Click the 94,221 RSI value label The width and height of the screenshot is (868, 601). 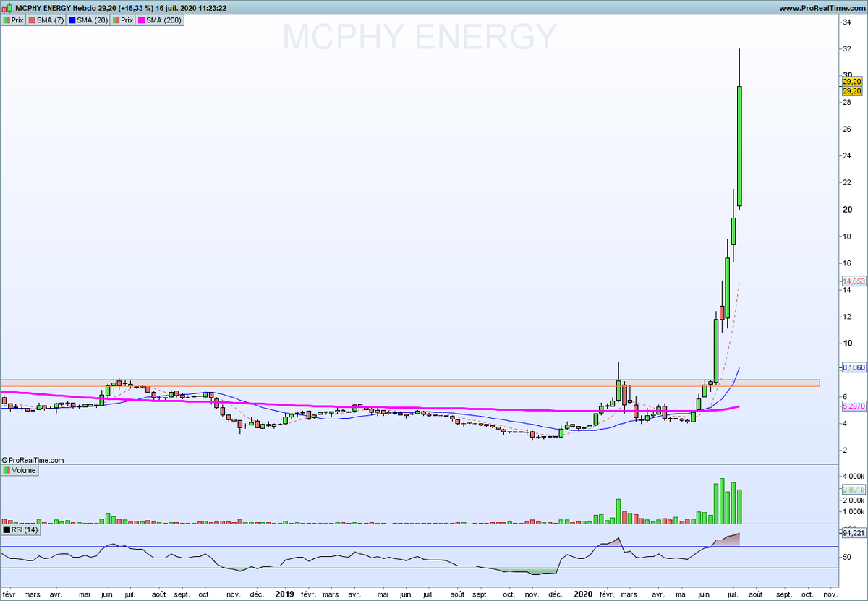click(x=853, y=533)
